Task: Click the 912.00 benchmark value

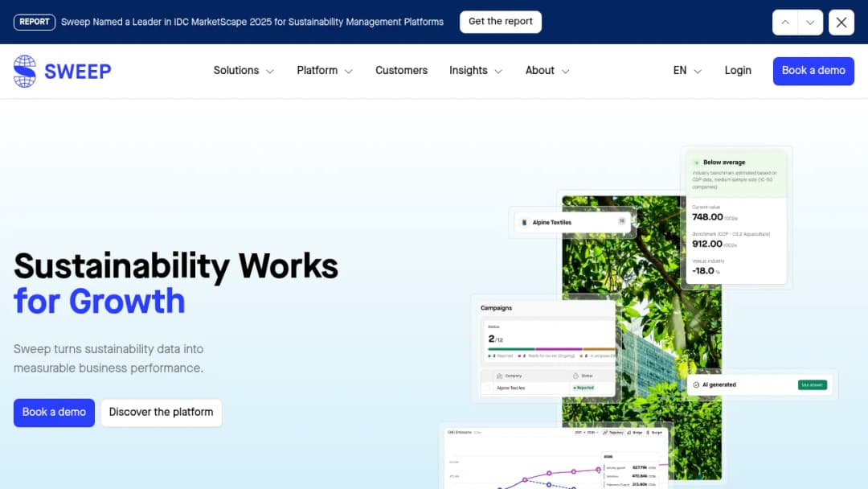Action: 707,244
